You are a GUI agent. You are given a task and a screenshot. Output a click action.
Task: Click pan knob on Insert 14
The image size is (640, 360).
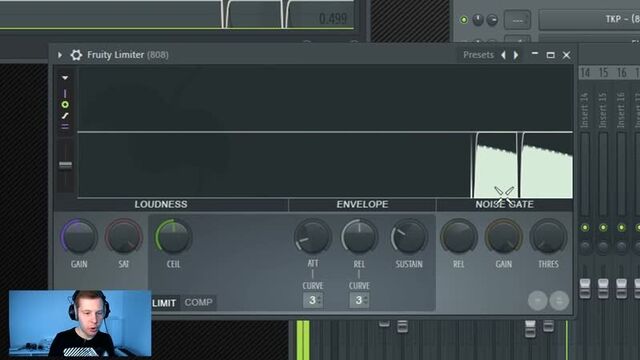pos(585,246)
